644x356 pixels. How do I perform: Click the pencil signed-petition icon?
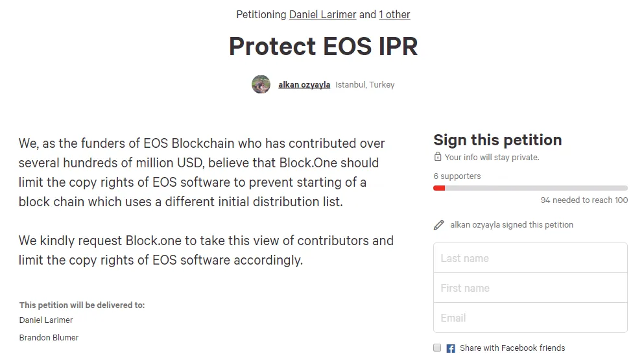tap(438, 225)
